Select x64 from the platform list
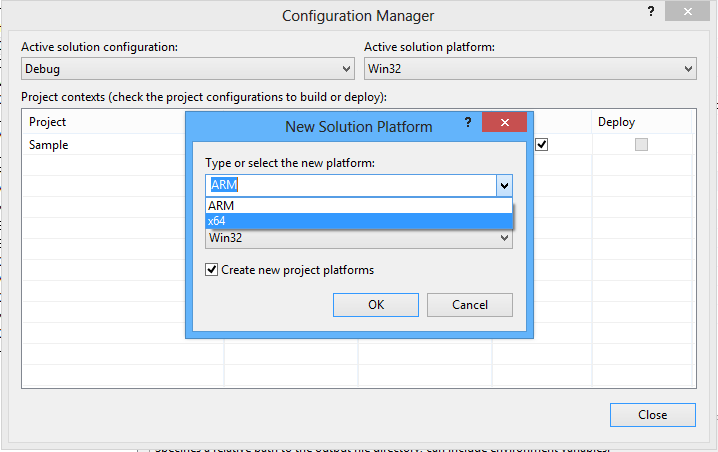 click(358, 220)
